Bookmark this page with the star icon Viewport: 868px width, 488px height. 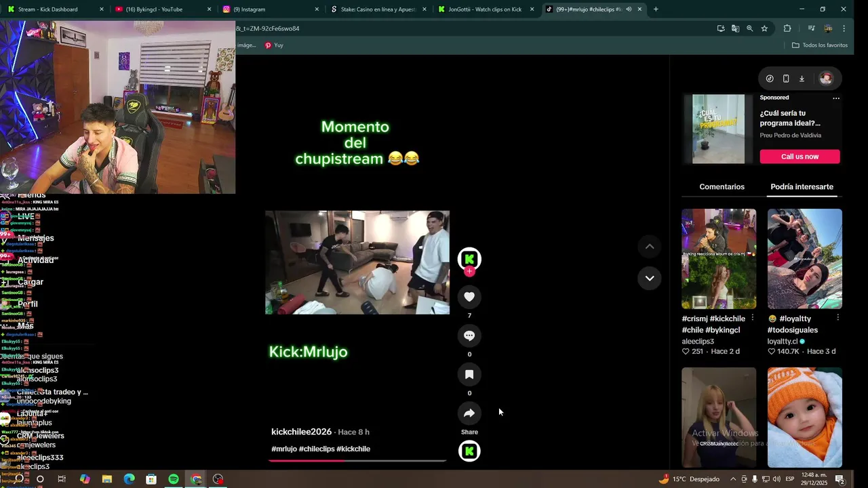(764, 28)
